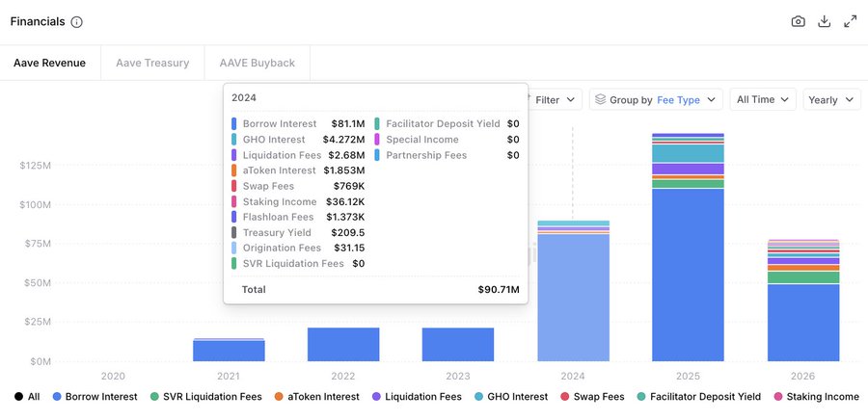Click the $125M y-axis label
Image resolution: width=868 pixels, height=420 pixels.
pyautogui.click(x=36, y=166)
